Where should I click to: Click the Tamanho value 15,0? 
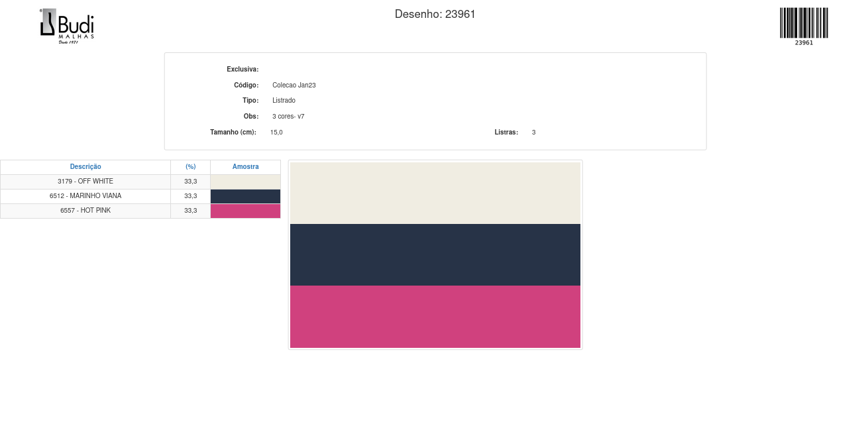276,133
